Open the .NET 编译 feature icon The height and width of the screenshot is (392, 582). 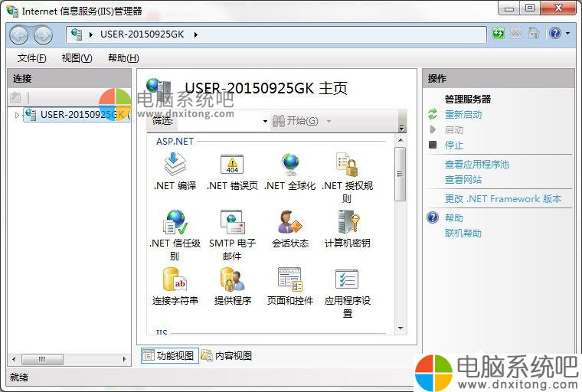[175, 165]
